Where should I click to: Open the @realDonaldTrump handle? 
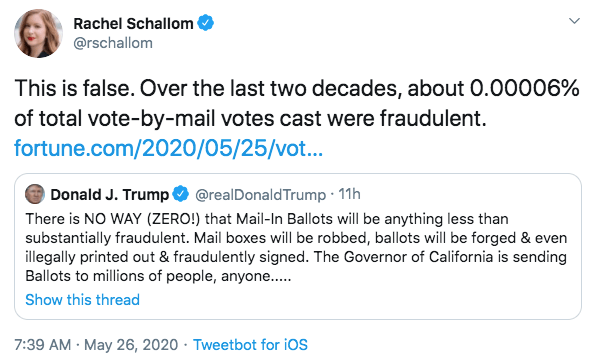(x=260, y=195)
